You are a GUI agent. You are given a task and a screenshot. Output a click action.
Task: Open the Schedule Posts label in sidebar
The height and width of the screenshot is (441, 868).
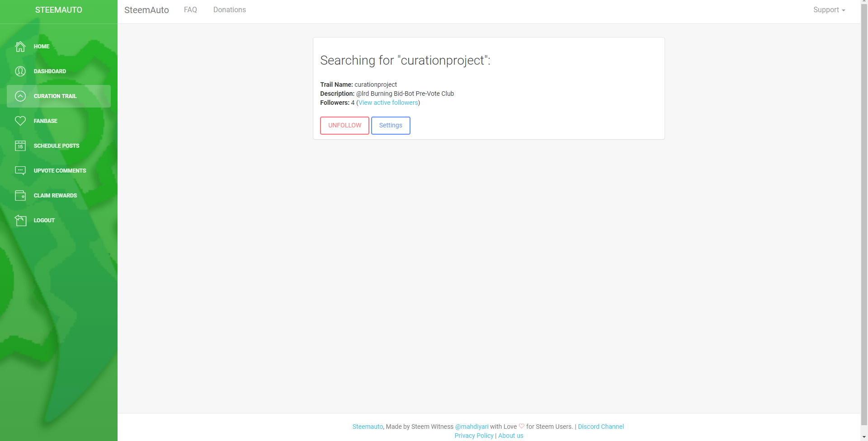[x=57, y=146]
